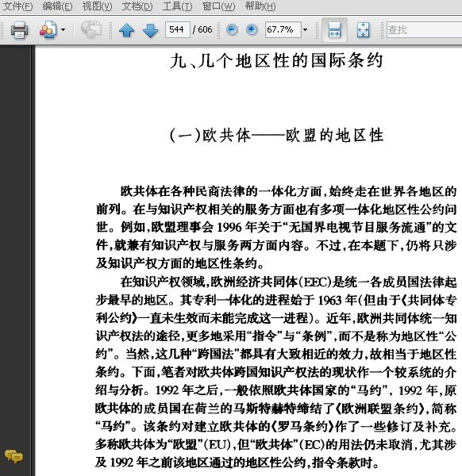Go to previous page with up arrow

127,30
